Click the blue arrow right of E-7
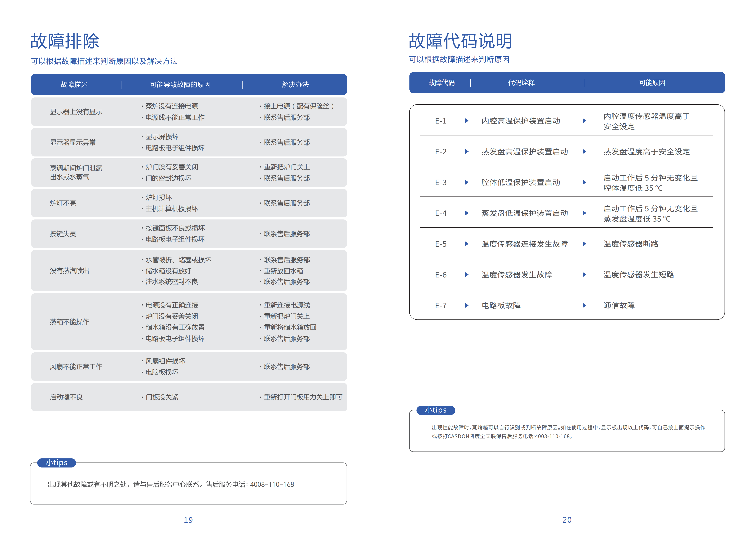 (x=466, y=305)
